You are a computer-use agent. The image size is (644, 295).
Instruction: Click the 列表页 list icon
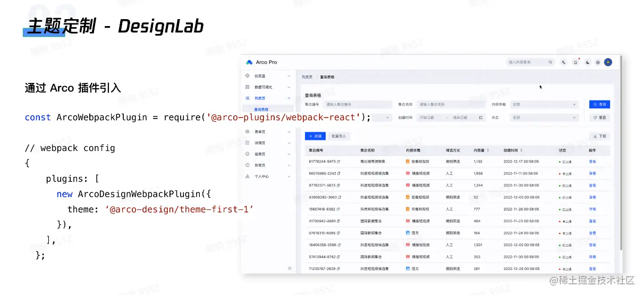(248, 98)
